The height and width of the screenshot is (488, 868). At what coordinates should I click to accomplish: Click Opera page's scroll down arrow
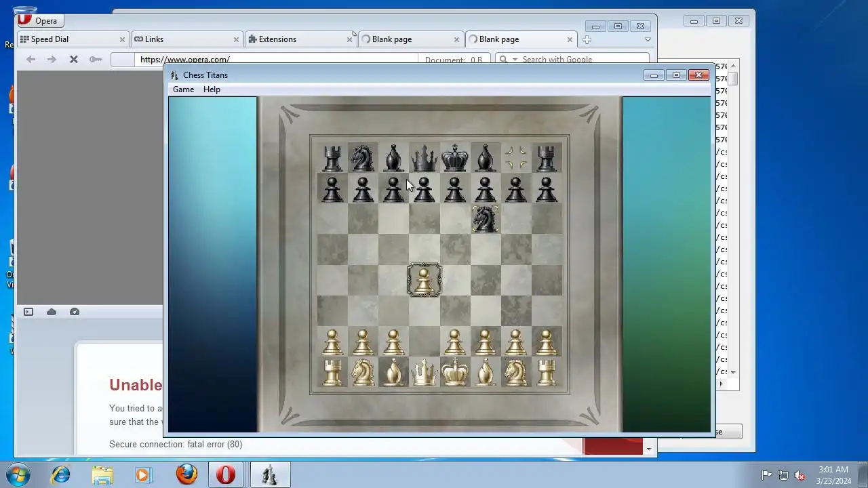649,449
